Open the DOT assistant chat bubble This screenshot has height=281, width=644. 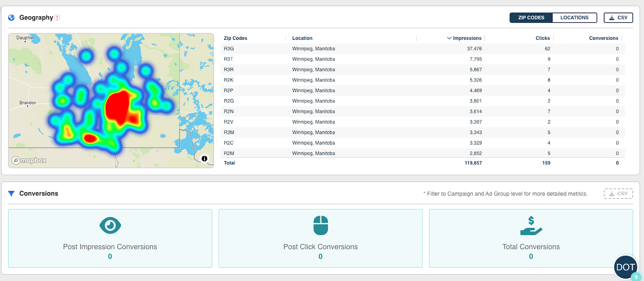click(x=625, y=267)
